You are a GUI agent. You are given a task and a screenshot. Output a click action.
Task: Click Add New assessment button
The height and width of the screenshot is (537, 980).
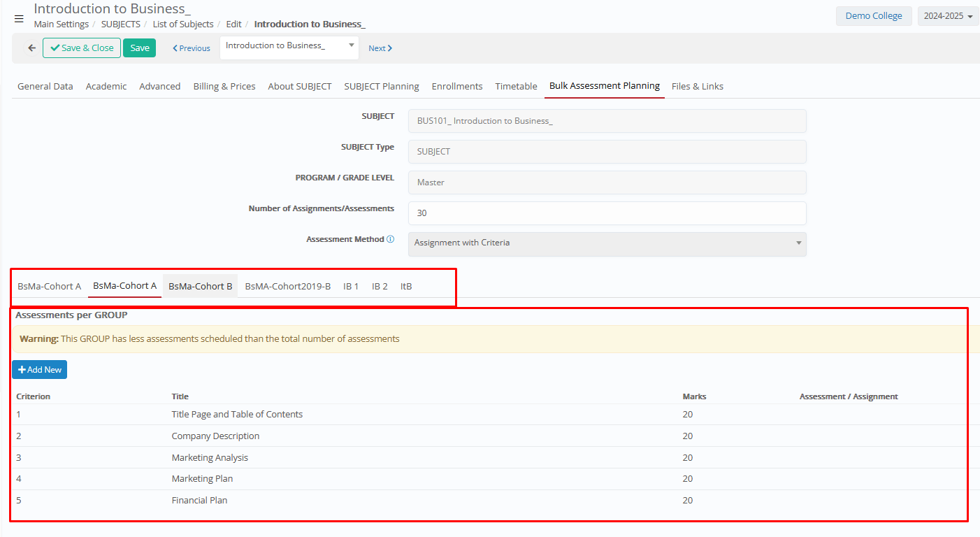click(40, 370)
